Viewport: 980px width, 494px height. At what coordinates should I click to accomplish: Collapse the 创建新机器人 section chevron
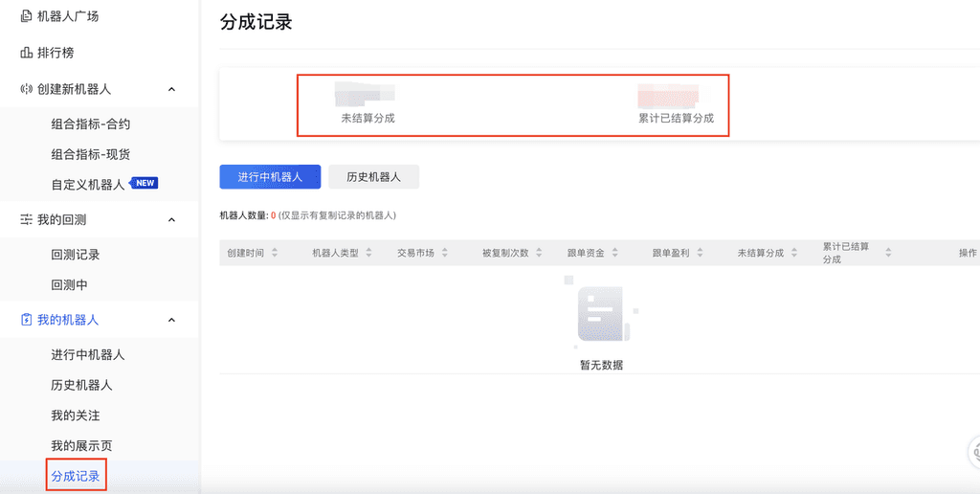172,89
